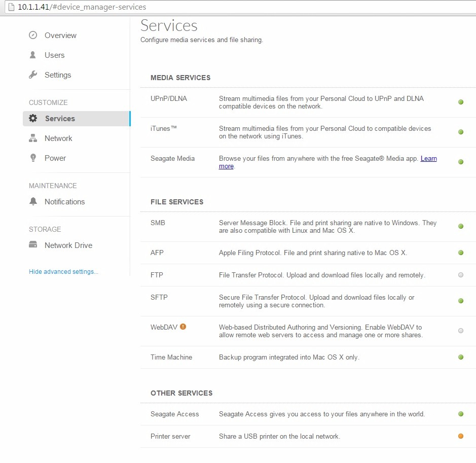Toggle the UPnP/DLNA service status

click(460, 102)
